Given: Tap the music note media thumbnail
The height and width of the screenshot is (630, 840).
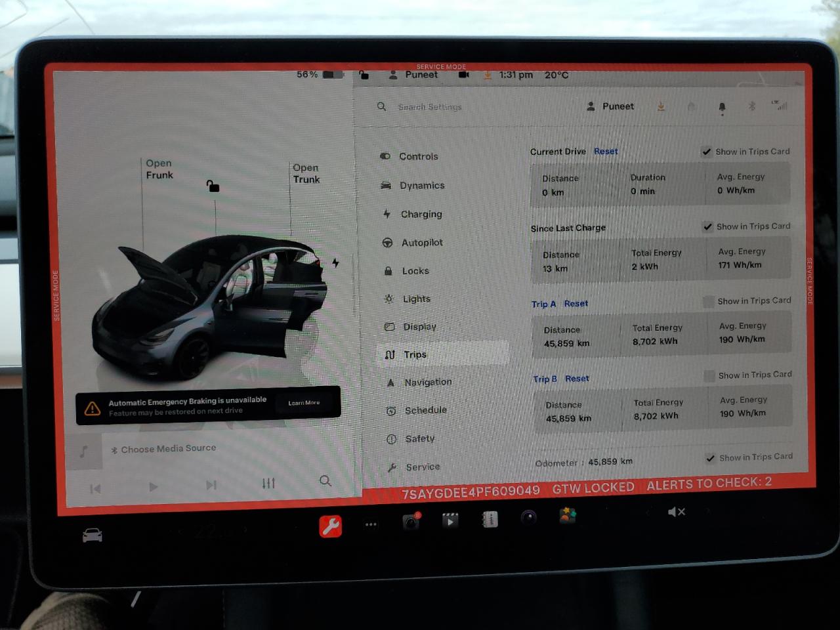Looking at the screenshot, I should [84, 451].
